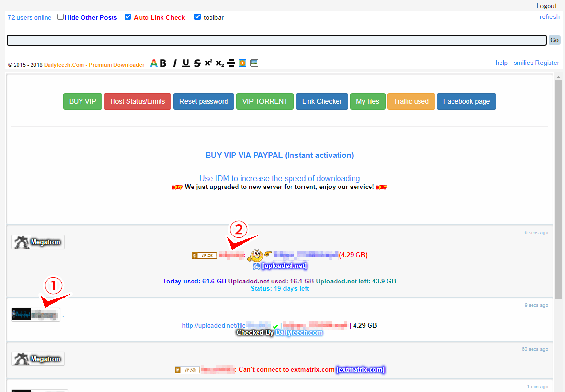565x392 pixels.
Task: Insert an image with the picture icon
Action: (254, 63)
